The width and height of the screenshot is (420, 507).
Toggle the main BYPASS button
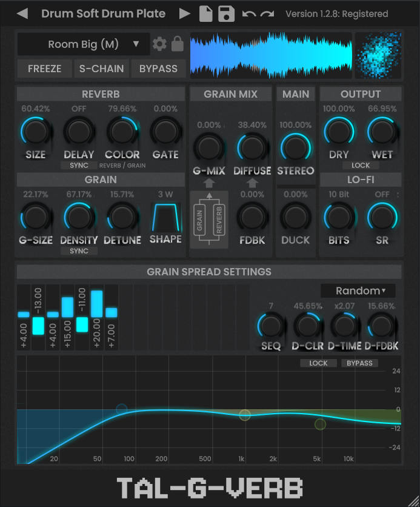coord(158,69)
